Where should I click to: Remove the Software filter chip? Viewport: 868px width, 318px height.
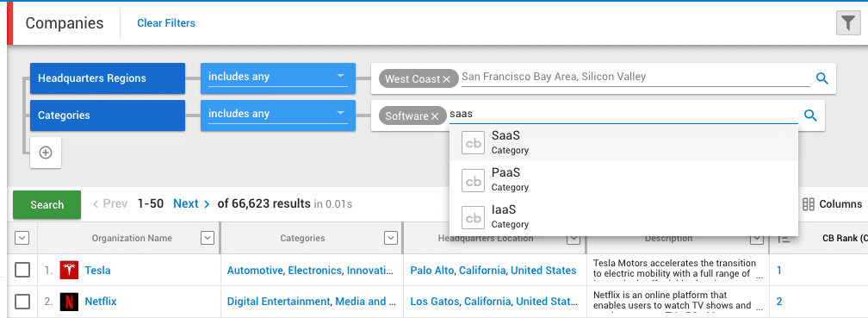[x=435, y=116]
